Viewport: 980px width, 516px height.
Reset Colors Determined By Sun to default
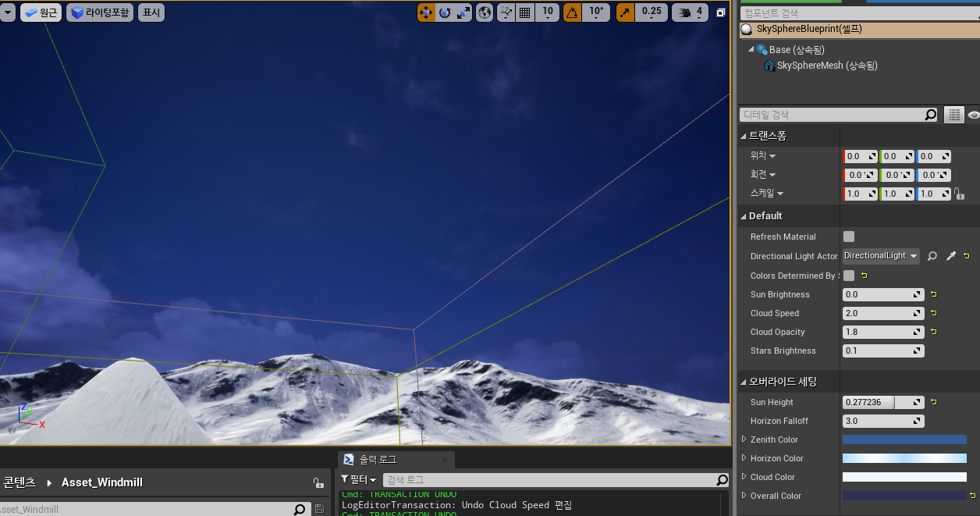(864, 276)
